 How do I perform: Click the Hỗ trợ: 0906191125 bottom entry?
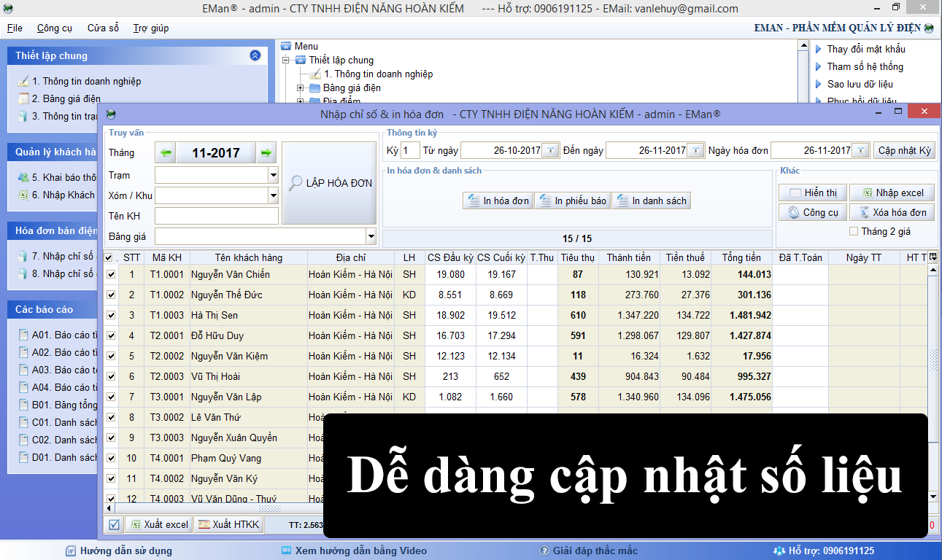click(824, 551)
